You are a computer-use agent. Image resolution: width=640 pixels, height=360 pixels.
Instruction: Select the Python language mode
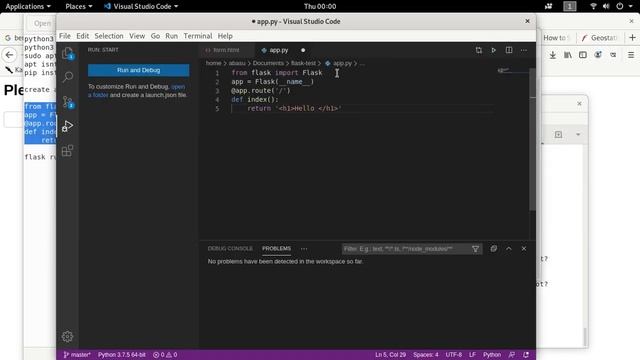pos(492,355)
